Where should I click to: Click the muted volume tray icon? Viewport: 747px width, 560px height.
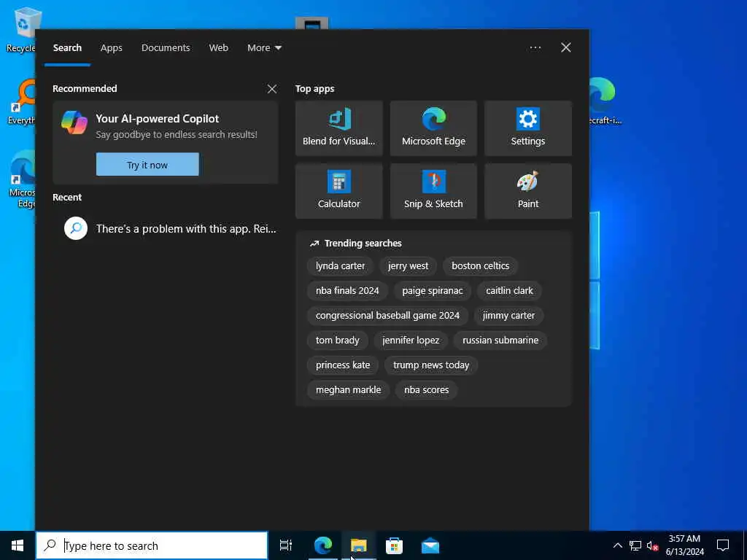(652, 545)
